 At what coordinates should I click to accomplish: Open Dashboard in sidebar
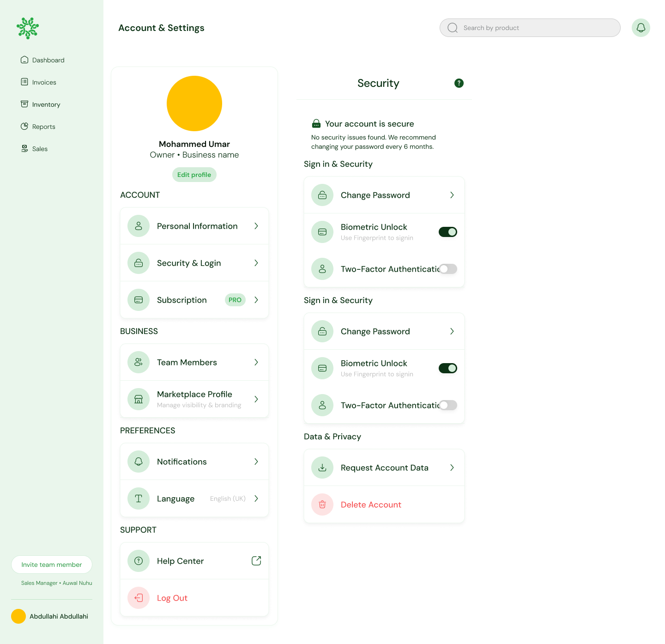coord(42,60)
